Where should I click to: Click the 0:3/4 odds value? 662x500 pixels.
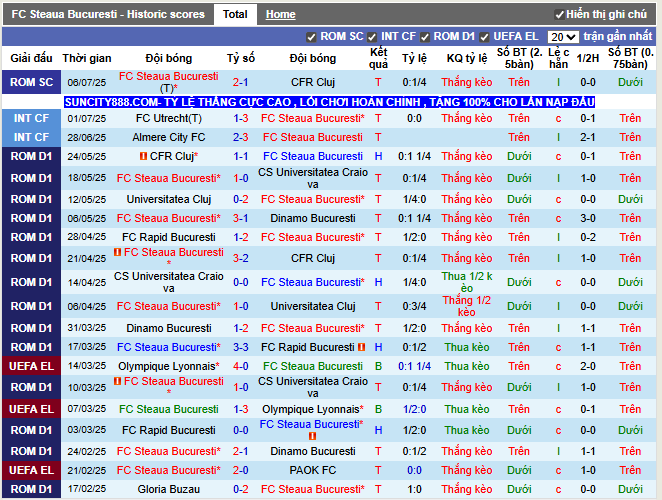point(414,306)
